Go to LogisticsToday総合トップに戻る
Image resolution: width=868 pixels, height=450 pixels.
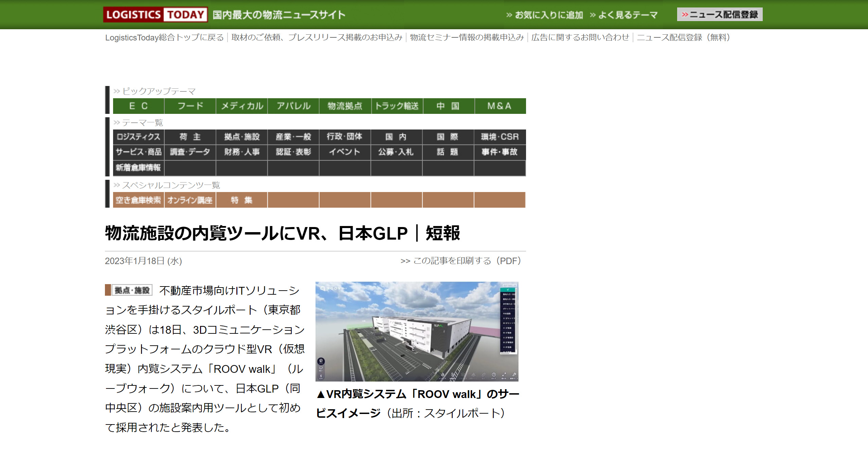pos(164,37)
